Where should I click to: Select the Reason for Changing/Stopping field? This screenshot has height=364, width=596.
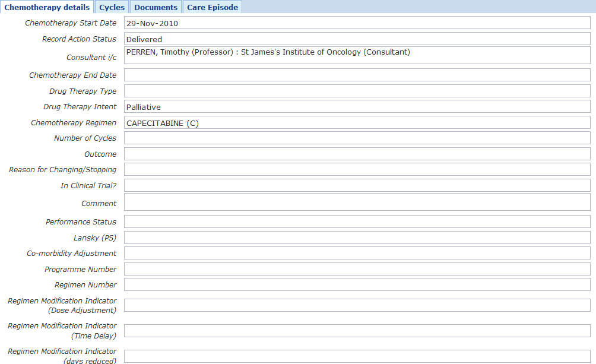(357, 170)
